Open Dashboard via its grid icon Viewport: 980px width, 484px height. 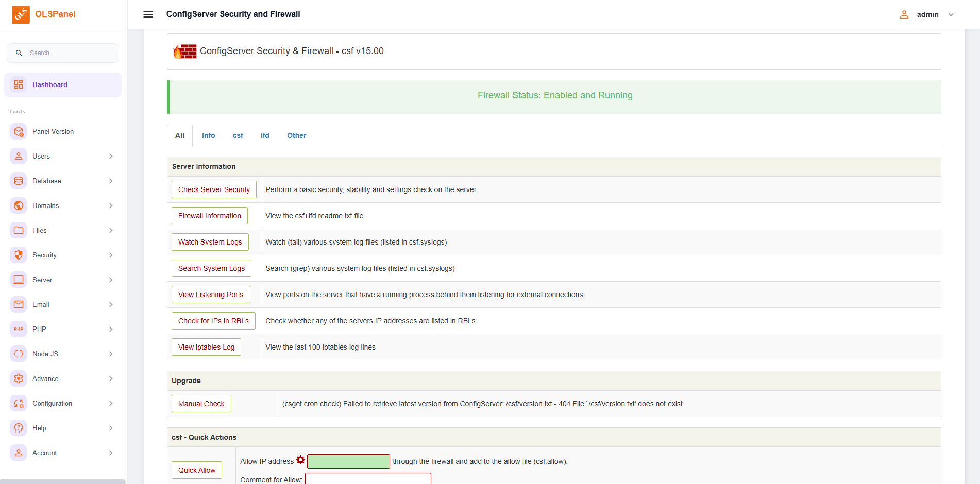19,84
